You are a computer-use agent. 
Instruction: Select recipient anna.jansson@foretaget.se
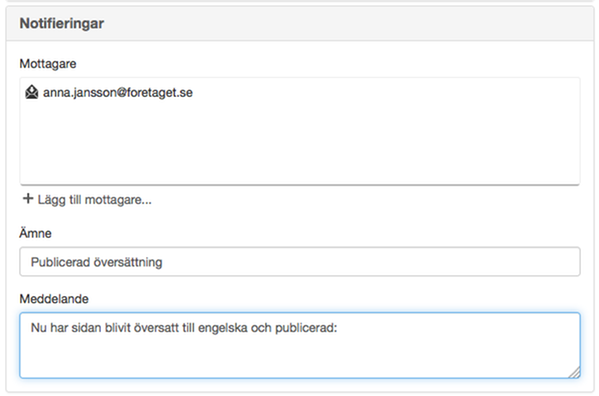[x=118, y=92]
